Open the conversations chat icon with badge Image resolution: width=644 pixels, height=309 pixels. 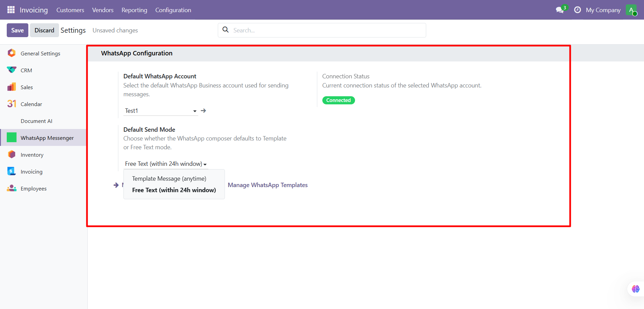[560, 10]
